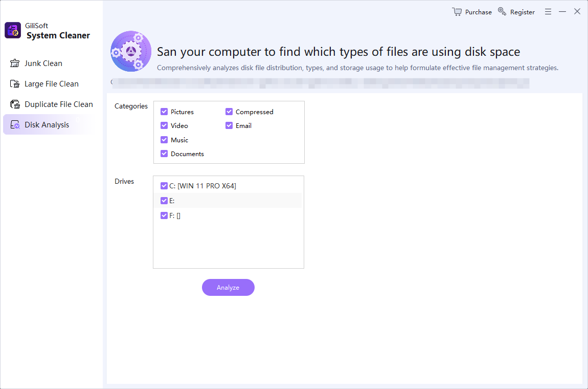Select the E: drive row in list

(x=228, y=201)
